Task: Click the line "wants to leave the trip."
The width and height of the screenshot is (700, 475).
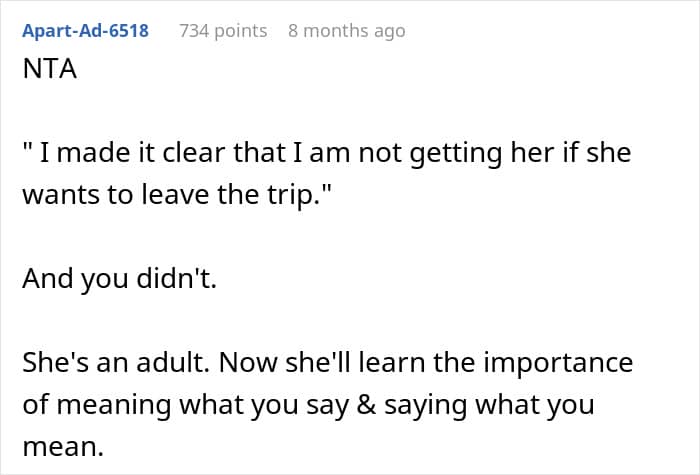Action: point(177,195)
